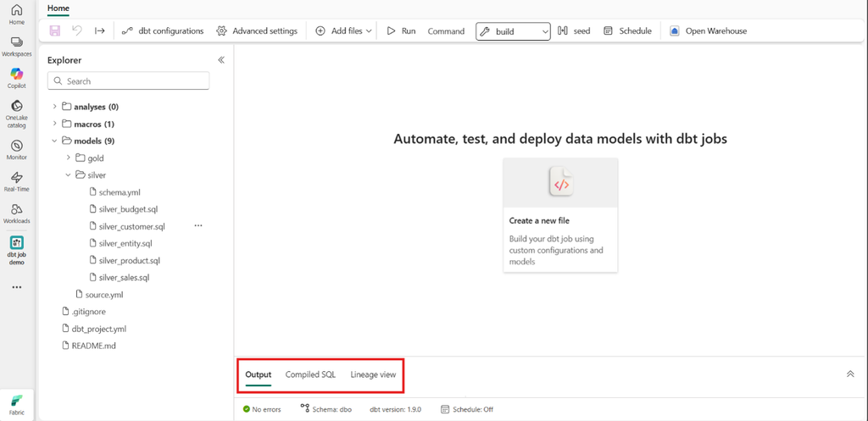Open the build command dropdown
The width and height of the screenshot is (868, 421).
513,31
